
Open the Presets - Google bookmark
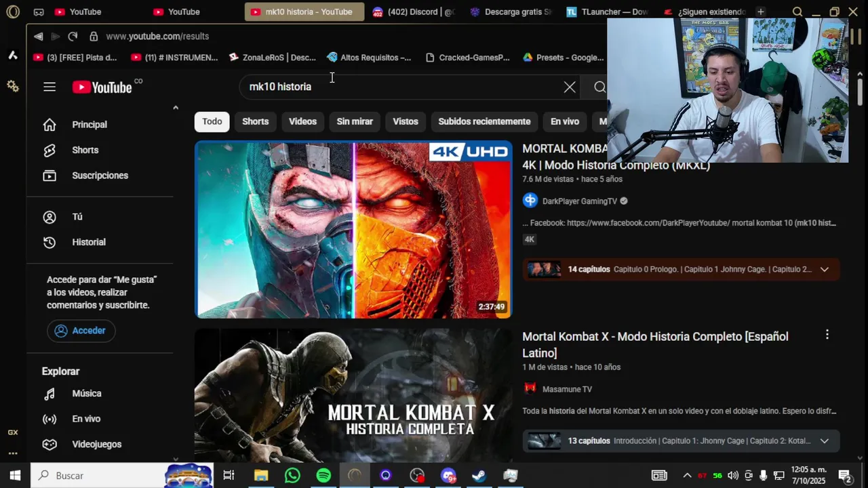[563, 58]
